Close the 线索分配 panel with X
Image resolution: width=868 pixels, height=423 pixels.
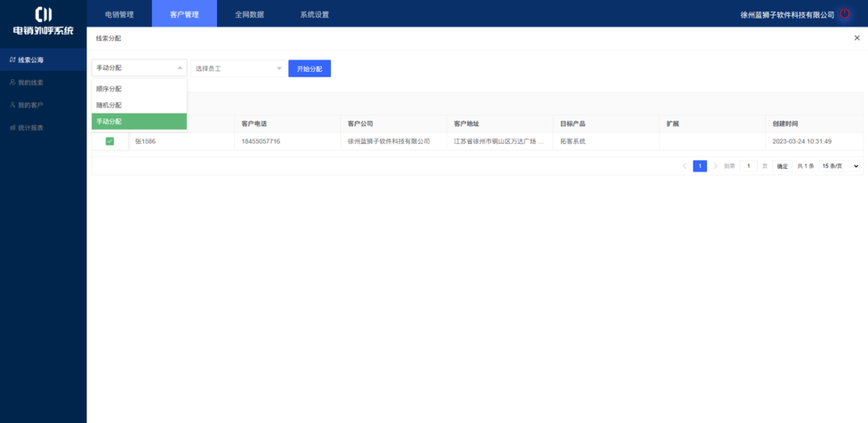pos(856,38)
